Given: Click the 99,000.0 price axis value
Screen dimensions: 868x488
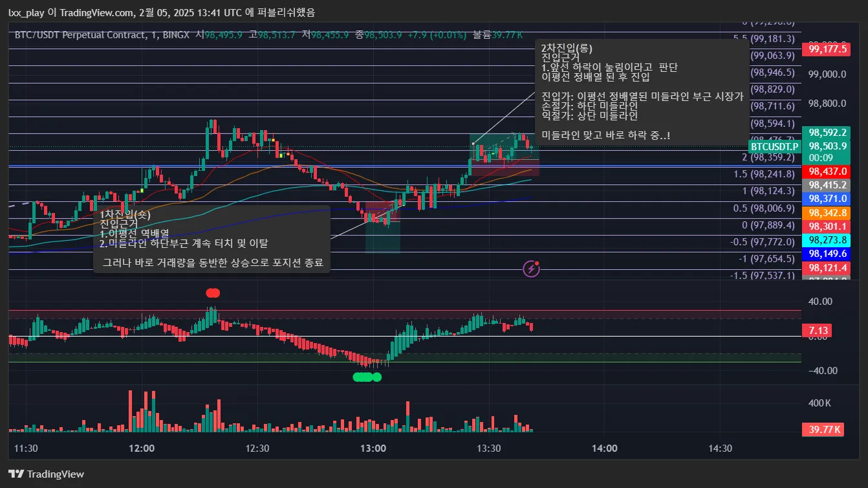Looking at the screenshot, I should coord(827,74).
